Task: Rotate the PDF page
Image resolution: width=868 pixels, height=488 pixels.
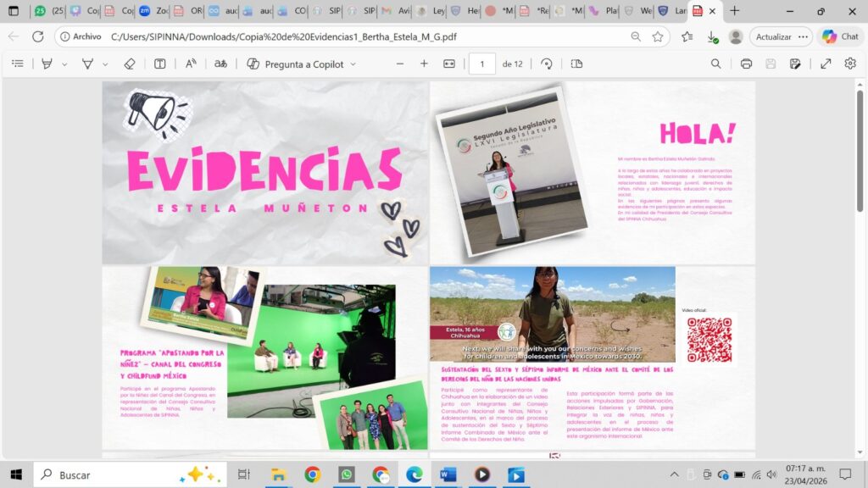Action: coord(547,64)
